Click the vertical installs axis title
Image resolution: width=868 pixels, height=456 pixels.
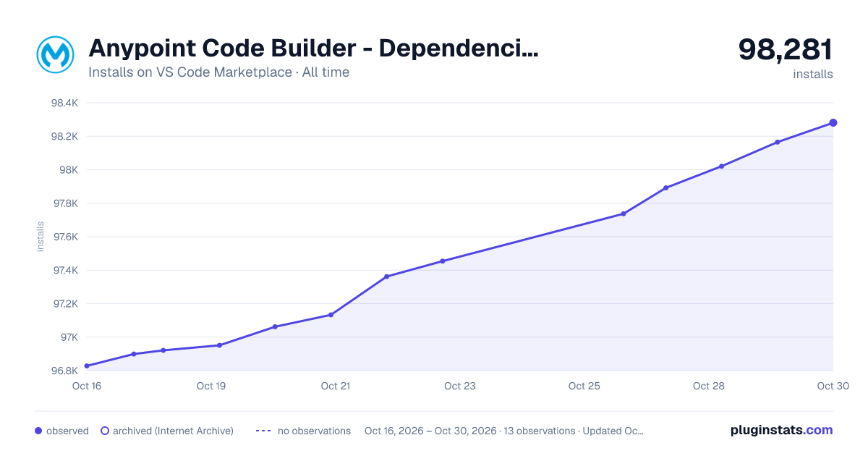tap(41, 237)
